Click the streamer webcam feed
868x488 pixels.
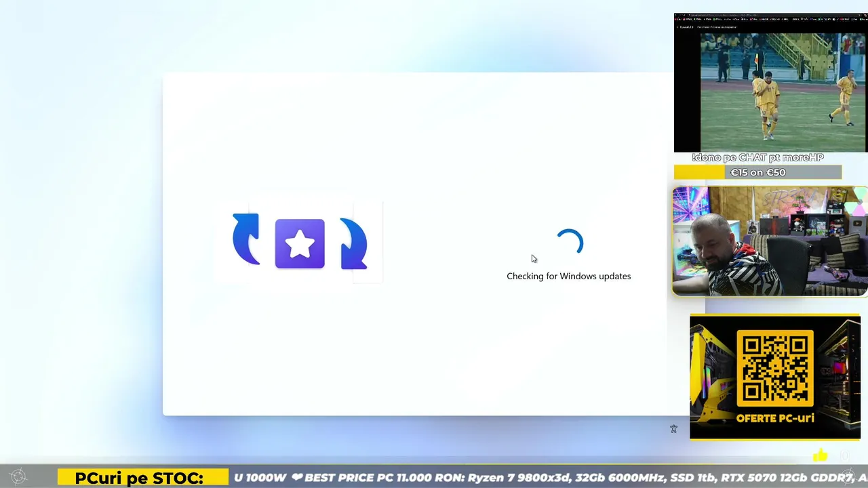pyautogui.click(x=770, y=241)
